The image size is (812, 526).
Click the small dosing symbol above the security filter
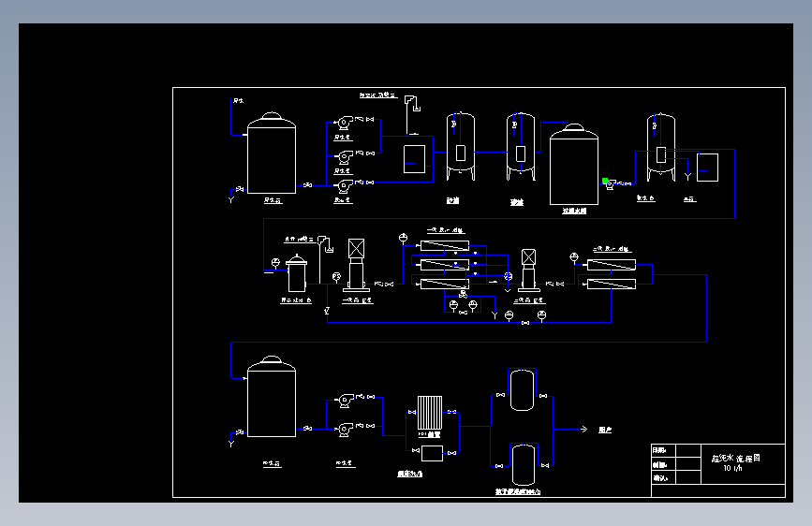click(x=325, y=243)
